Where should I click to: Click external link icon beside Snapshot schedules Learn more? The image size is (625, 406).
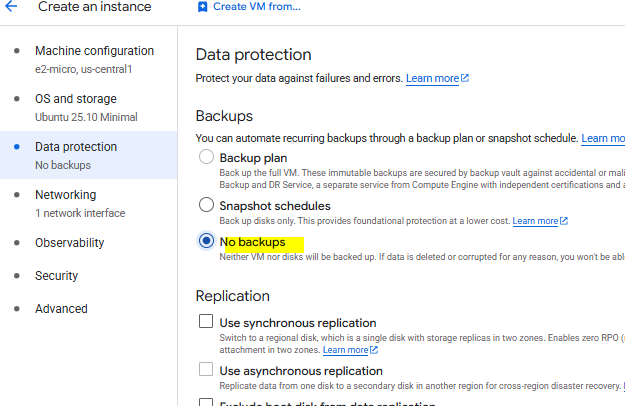tap(564, 221)
